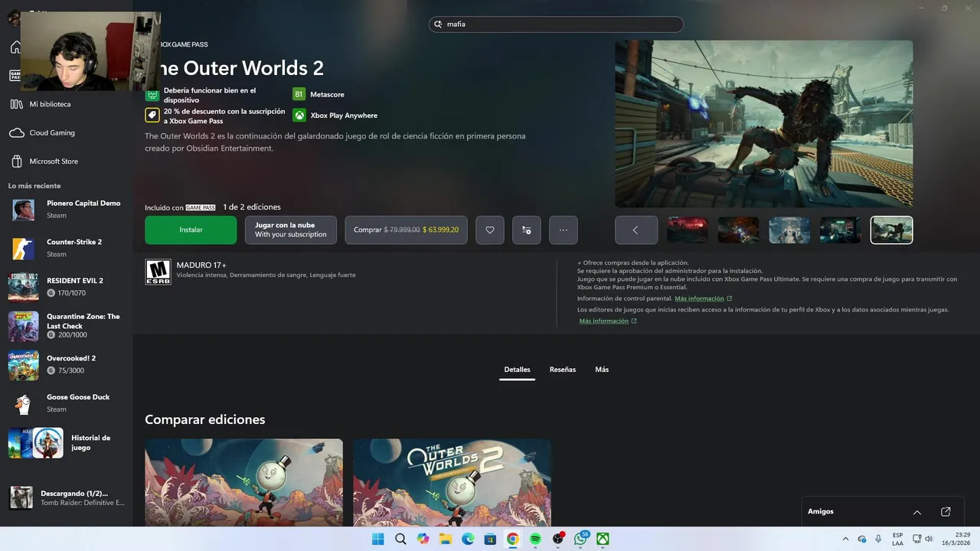Click the 'Lo más reciente' heading
980x551 pixels.
[x=34, y=186]
